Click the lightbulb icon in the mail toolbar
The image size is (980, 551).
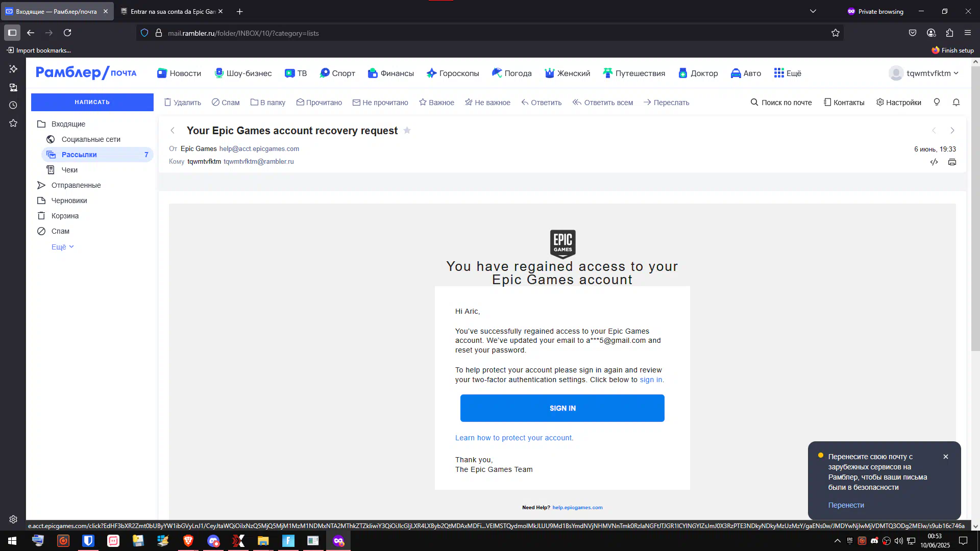(x=937, y=102)
